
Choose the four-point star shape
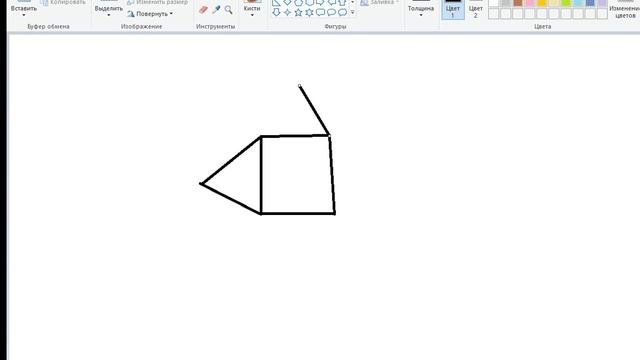click(x=287, y=12)
